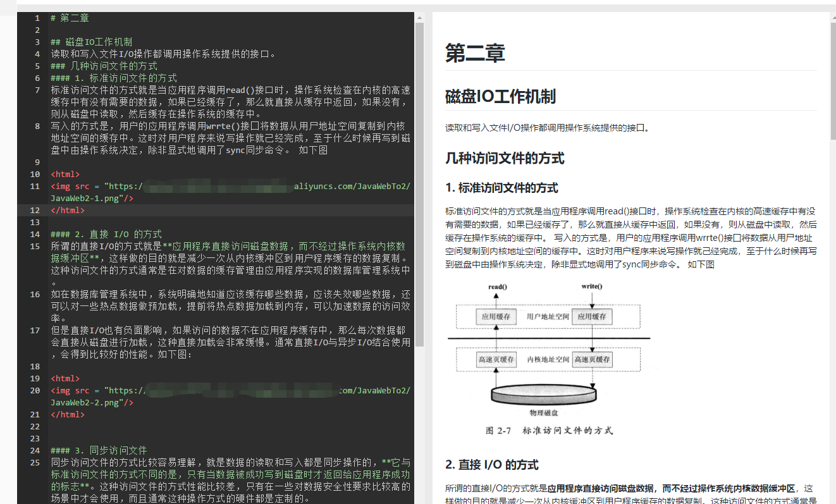Click '用户地址空间' label in the diagram
This screenshot has width=836, height=504.
coord(548,316)
